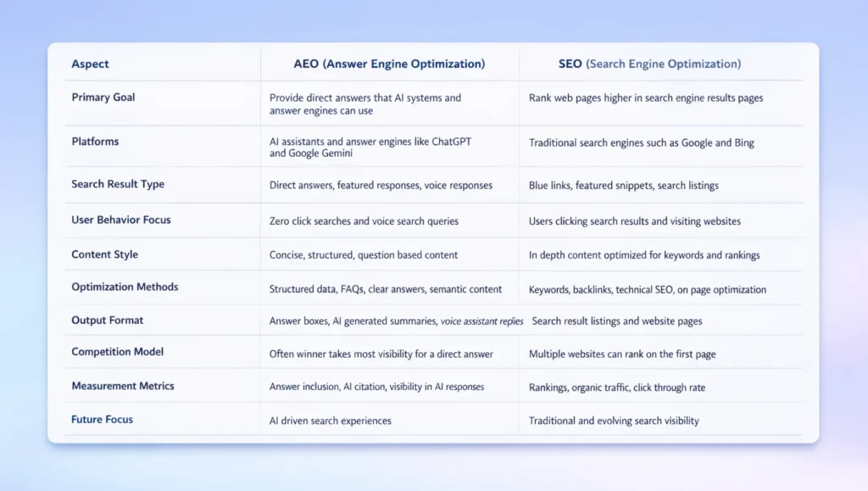Click 'Rank web pages higher in search' cell
The image size is (868, 491).
pyautogui.click(x=646, y=98)
